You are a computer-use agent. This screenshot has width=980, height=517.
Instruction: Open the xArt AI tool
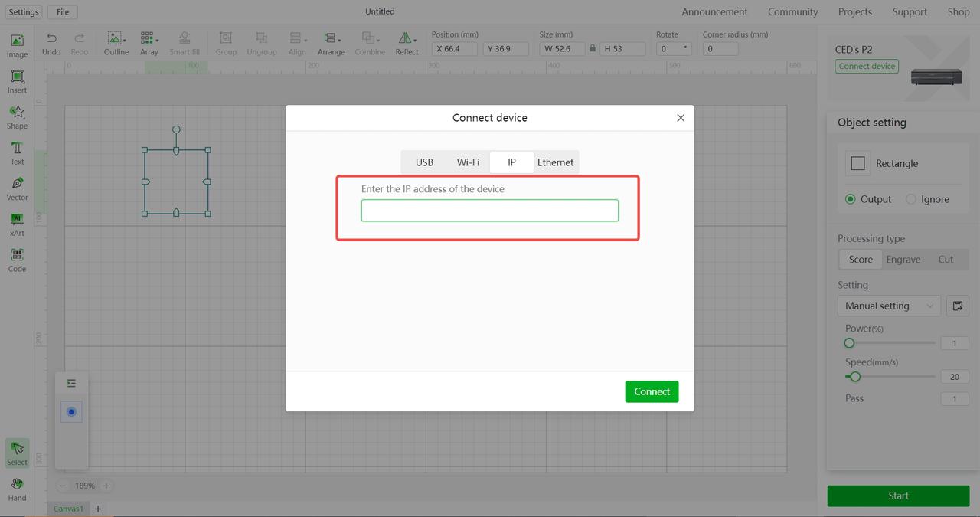pos(17,224)
